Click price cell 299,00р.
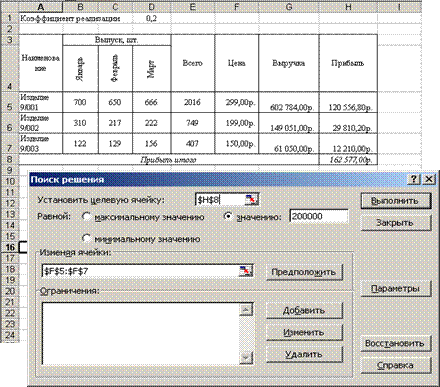The height and width of the screenshot is (387, 440). pyautogui.click(x=237, y=102)
